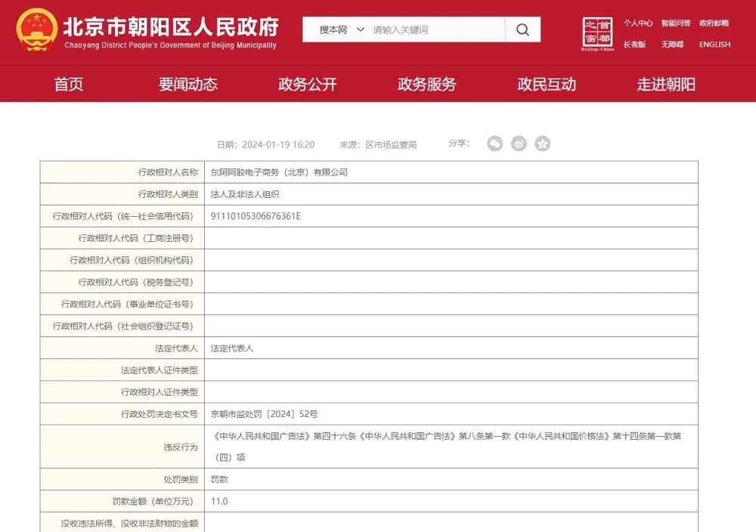Click the 分享 label
The width and height of the screenshot is (756, 532).
coord(459,143)
